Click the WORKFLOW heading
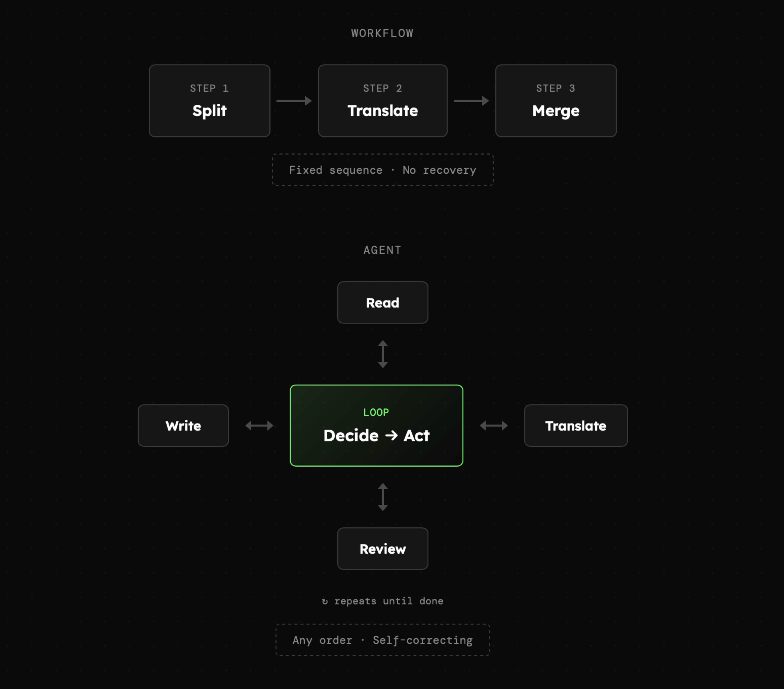This screenshot has height=689, width=784. point(382,33)
